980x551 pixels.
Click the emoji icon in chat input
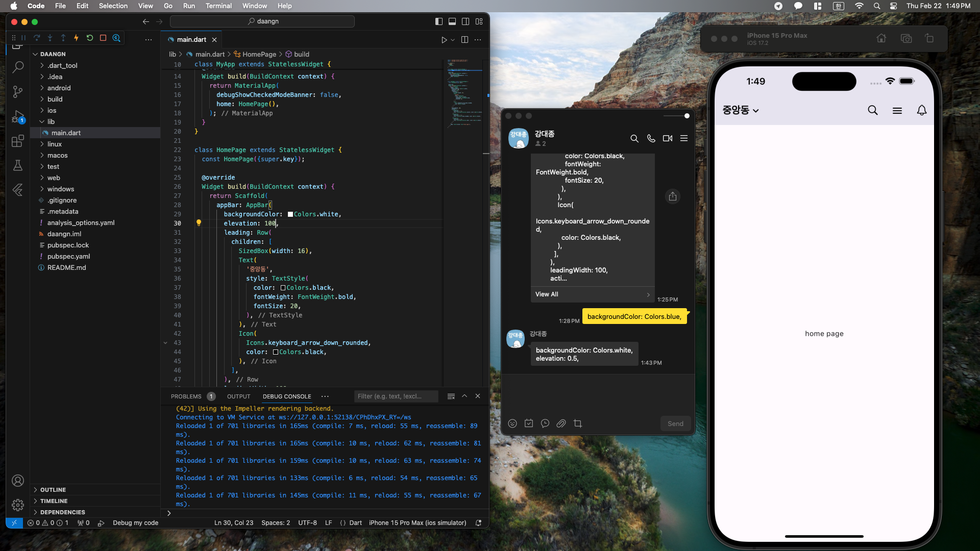pos(512,423)
